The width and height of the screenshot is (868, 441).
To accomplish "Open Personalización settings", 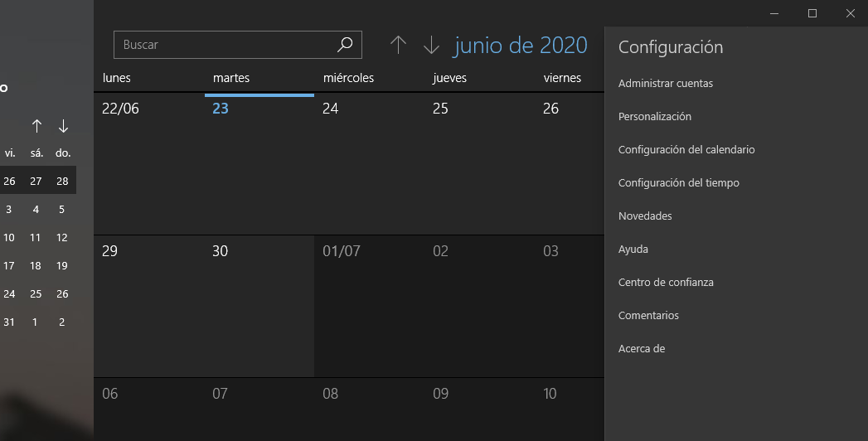I will tap(655, 117).
